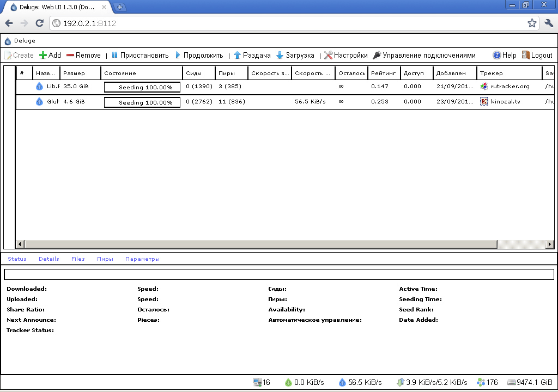Click the free disk space icon
The height and width of the screenshot is (392, 558).
[511, 382]
